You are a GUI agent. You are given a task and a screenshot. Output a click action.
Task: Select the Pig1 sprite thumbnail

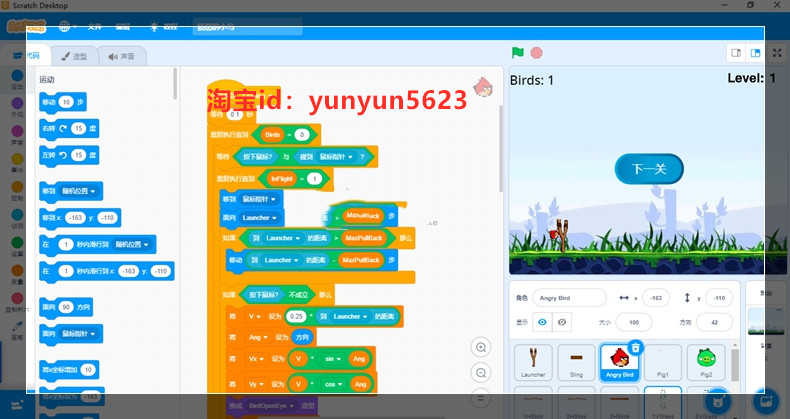click(663, 363)
